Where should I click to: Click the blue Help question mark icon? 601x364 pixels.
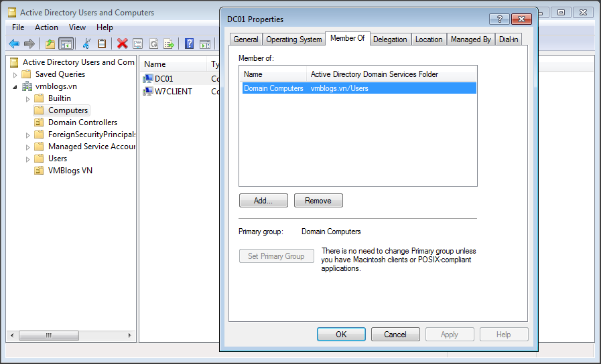pos(189,43)
